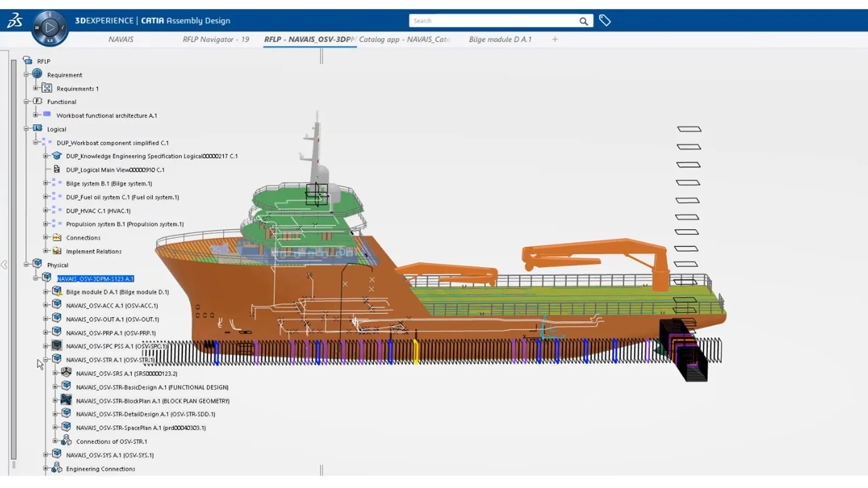Collapse the DUP_Workboat component simplified node
The image size is (868, 488).
point(36,142)
